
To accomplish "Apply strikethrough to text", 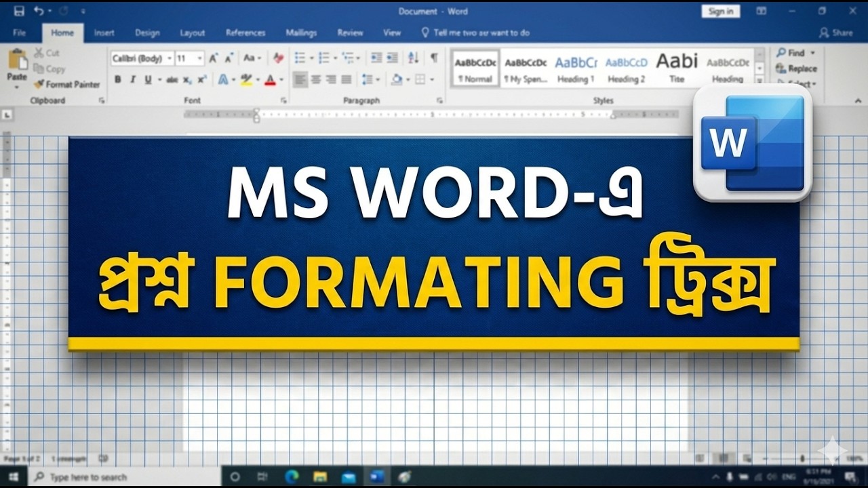I will click(x=172, y=80).
